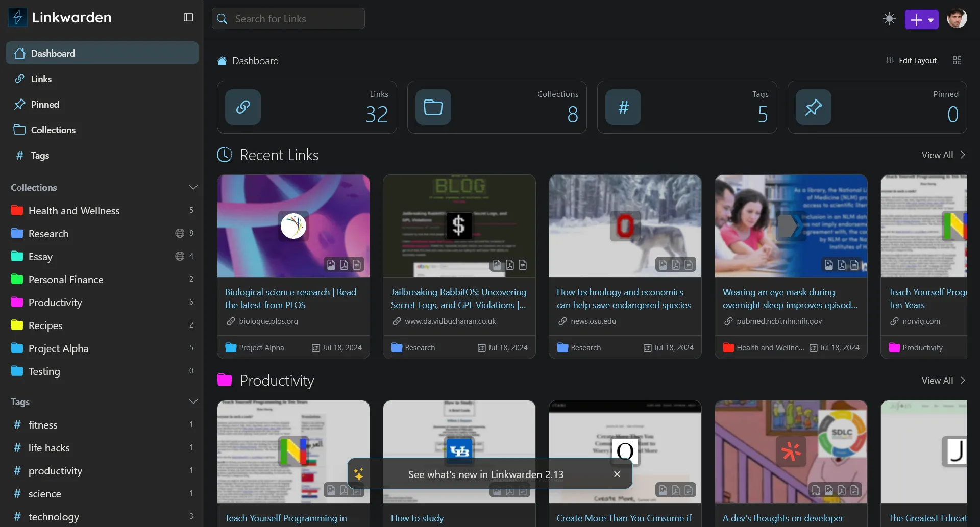Open Pinned in the sidebar
This screenshot has height=527, width=980.
(45, 105)
